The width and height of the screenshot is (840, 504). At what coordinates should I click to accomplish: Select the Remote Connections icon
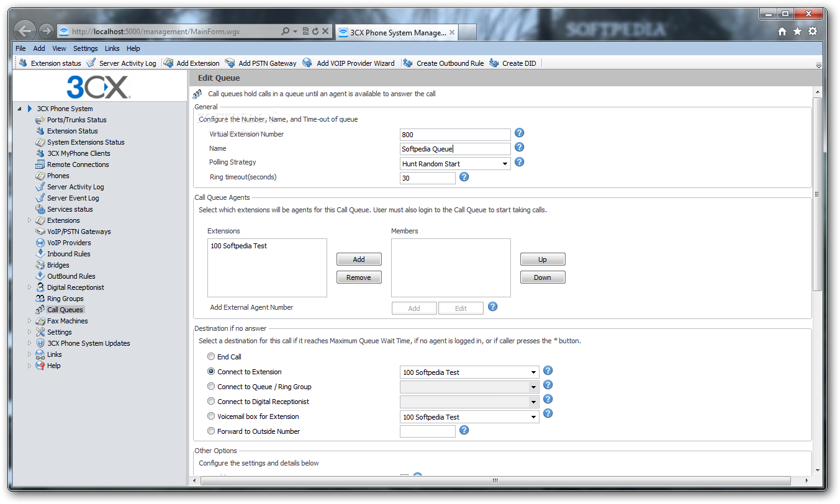tap(40, 164)
